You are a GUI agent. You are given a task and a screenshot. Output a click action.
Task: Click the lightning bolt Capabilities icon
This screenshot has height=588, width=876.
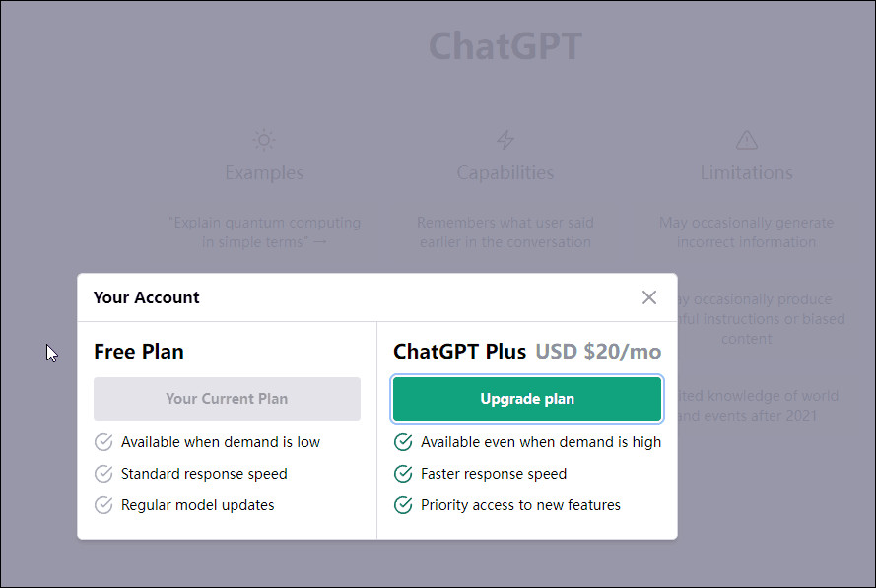coord(505,140)
